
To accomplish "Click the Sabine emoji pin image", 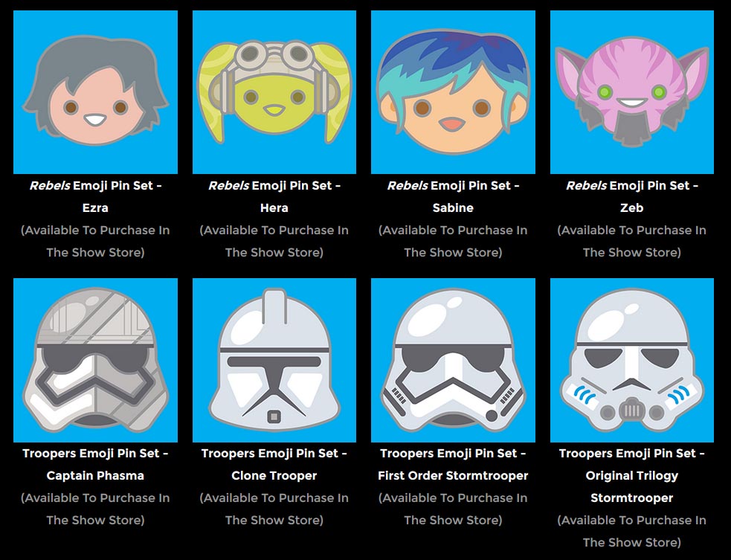I will tap(453, 92).
